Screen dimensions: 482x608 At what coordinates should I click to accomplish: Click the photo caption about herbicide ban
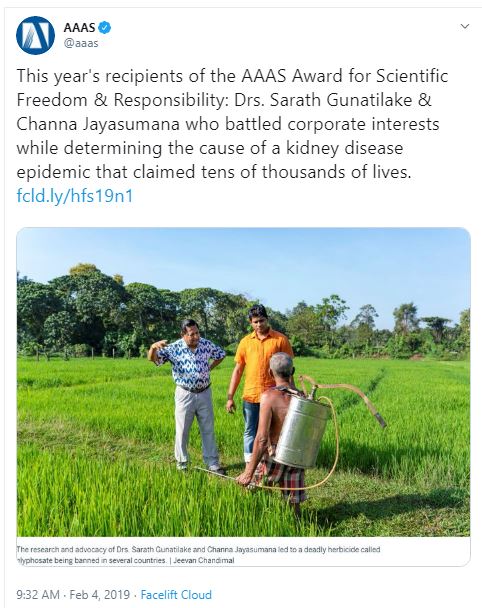[198, 554]
